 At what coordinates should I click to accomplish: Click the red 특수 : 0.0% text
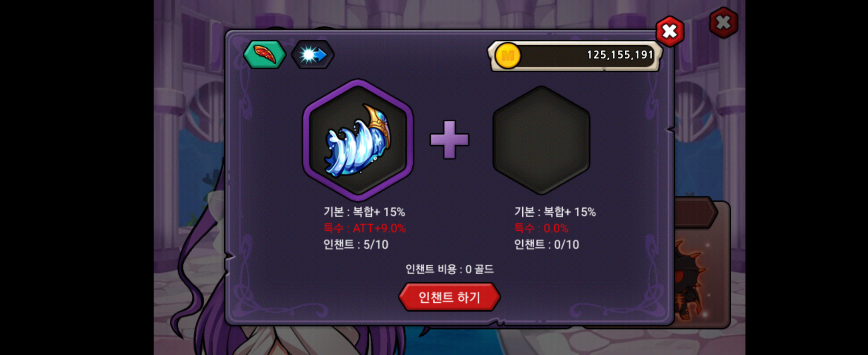click(x=541, y=228)
